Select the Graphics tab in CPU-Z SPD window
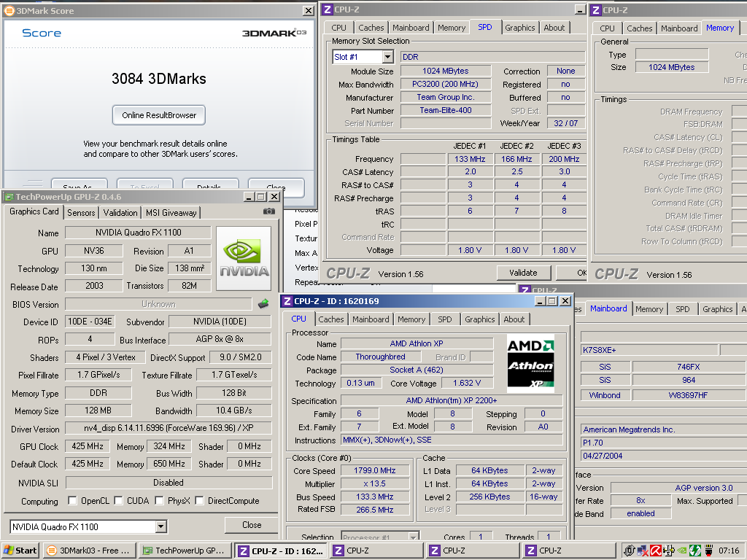The height and width of the screenshot is (560, 747). pos(519,28)
